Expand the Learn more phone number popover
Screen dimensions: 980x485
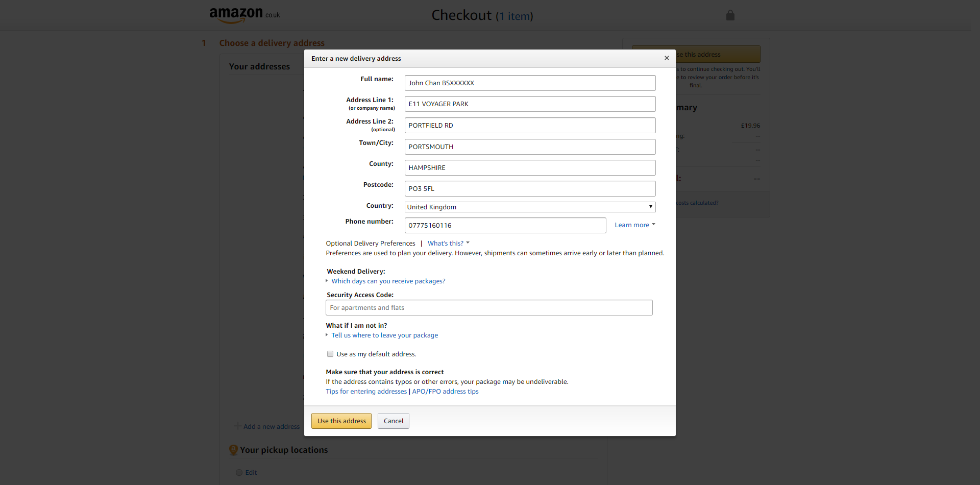(x=634, y=225)
